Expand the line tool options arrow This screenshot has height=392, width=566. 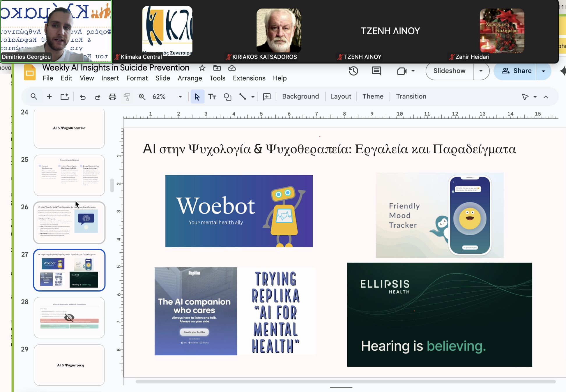pos(253,97)
